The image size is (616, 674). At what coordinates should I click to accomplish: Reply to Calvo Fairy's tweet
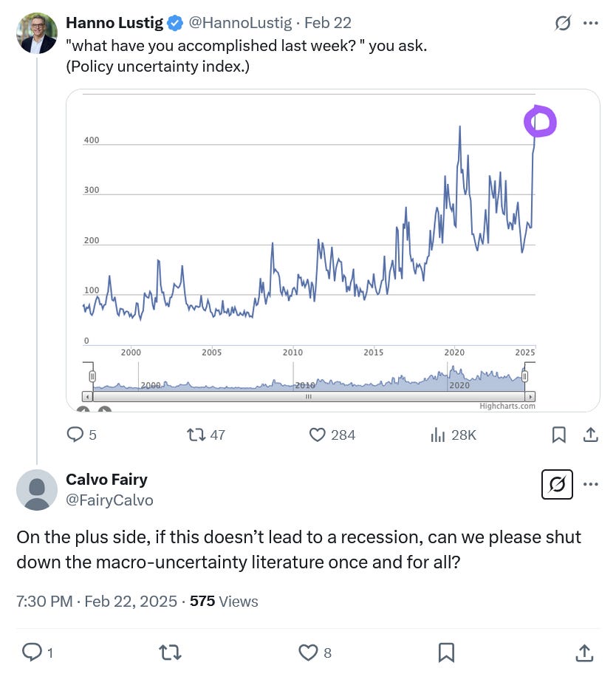[32, 653]
